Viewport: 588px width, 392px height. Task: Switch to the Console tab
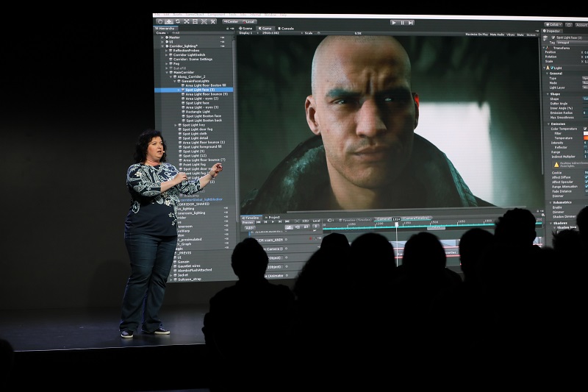[286, 29]
